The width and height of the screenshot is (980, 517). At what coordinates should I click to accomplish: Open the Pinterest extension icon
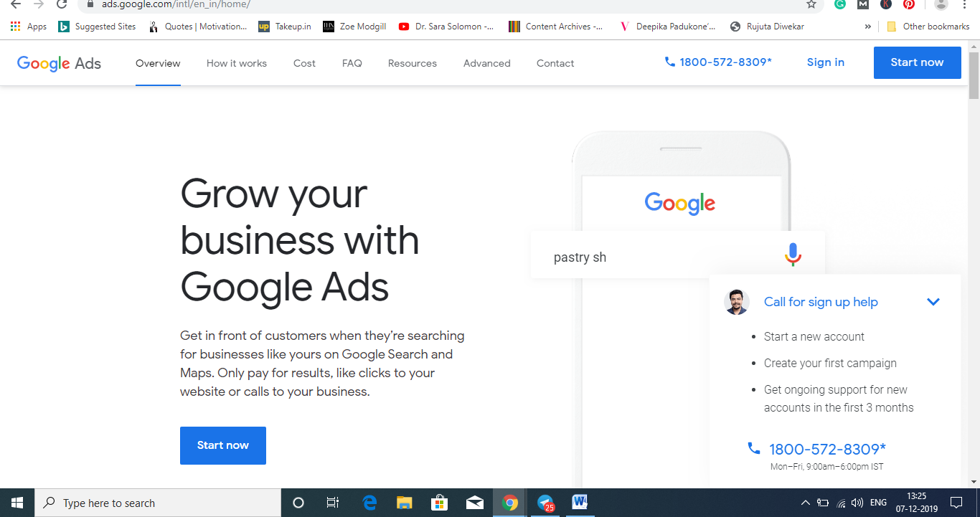pos(909,4)
